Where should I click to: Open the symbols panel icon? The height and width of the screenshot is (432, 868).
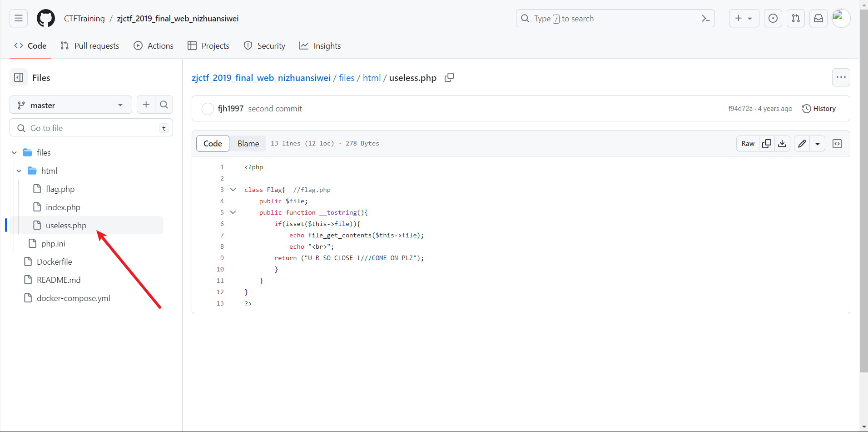coord(837,144)
